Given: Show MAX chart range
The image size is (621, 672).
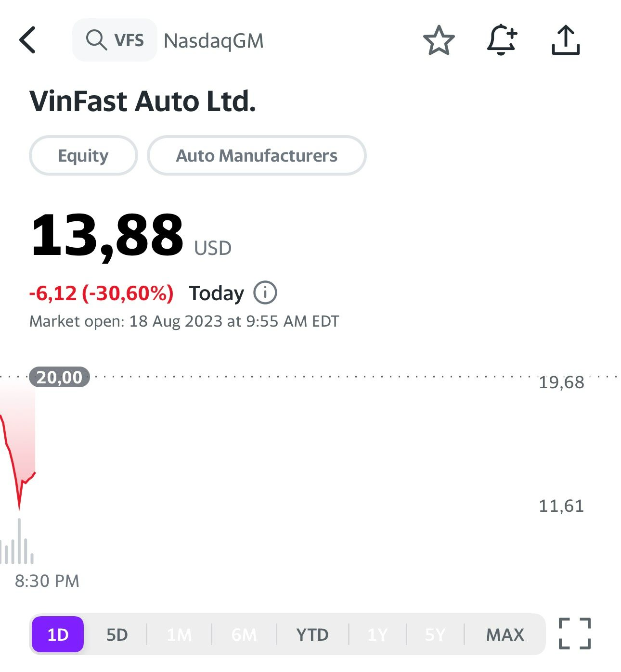Looking at the screenshot, I should (x=505, y=634).
